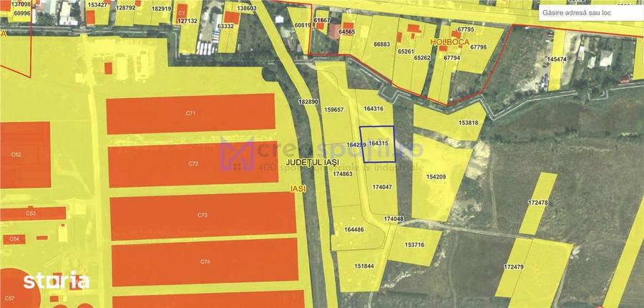The image size is (644, 308).
Task: Select parcel 159657 on the map
Action: click(x=333, y=110)
